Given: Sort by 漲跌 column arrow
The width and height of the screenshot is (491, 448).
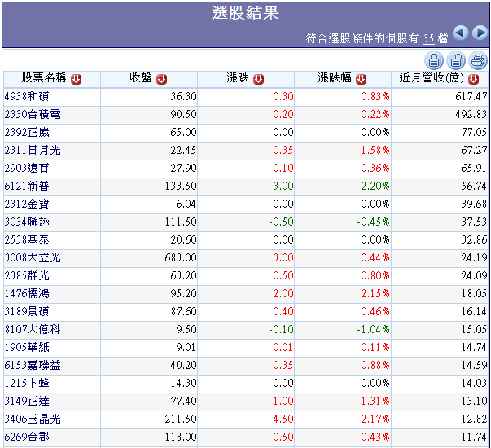Looking at the screenshot, I should point(258,79).
